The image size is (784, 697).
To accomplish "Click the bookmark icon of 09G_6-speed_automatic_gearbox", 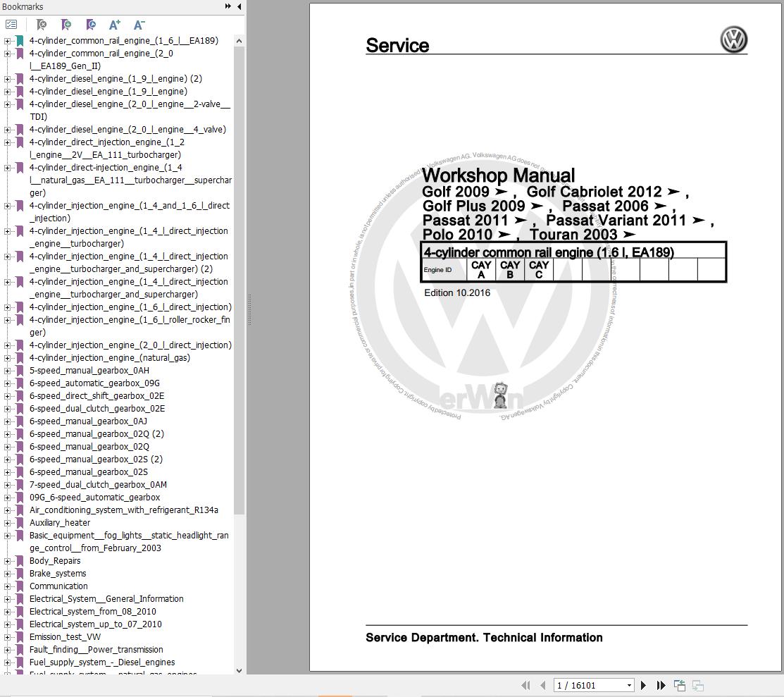I will tap(20, 498).
